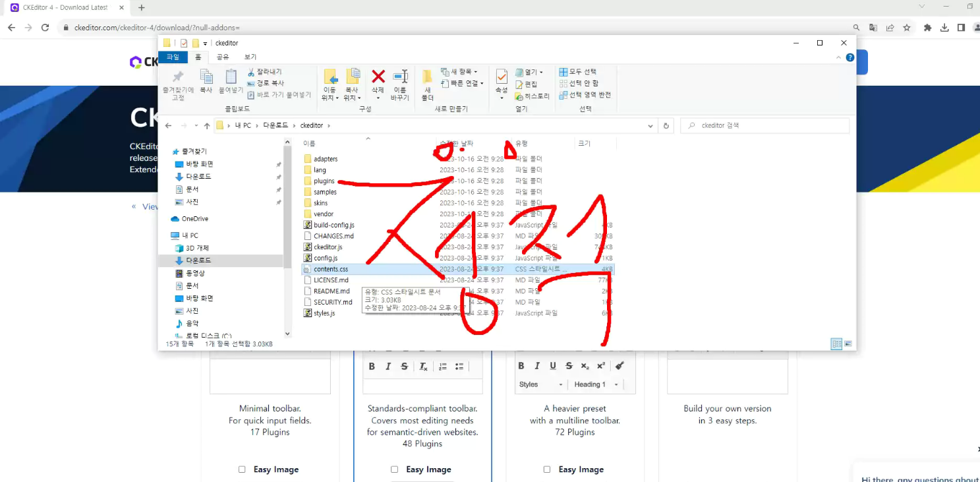Expand the Open (열기) dropdown in ribbon
Screen dimensions: 980x482
point(529,72)
